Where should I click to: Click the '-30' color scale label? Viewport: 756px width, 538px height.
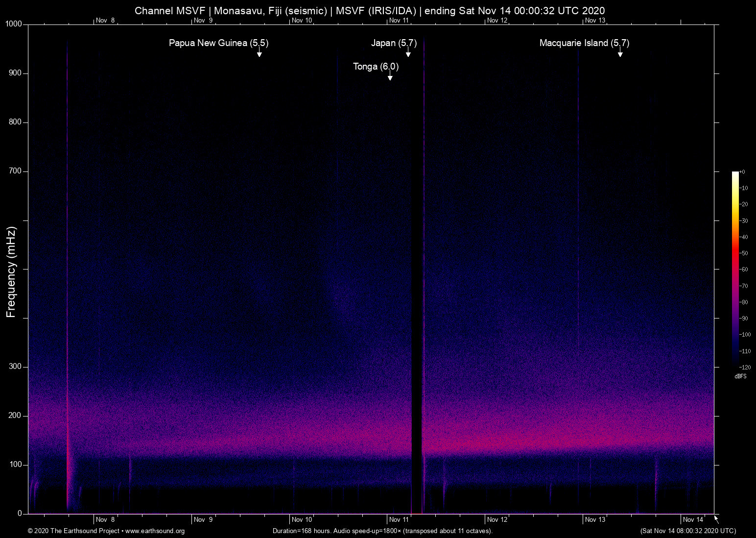pos(743,221)
